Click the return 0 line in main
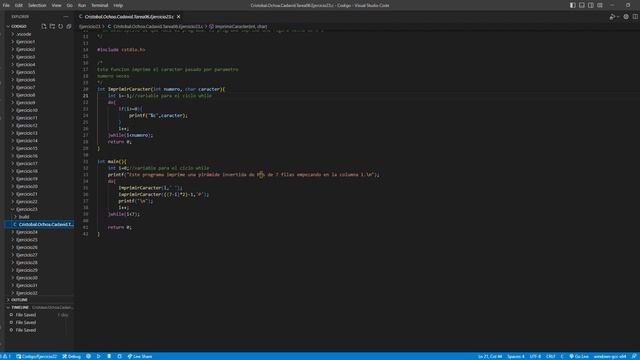Viewport: 640px width, 360px height. point(120,227)
